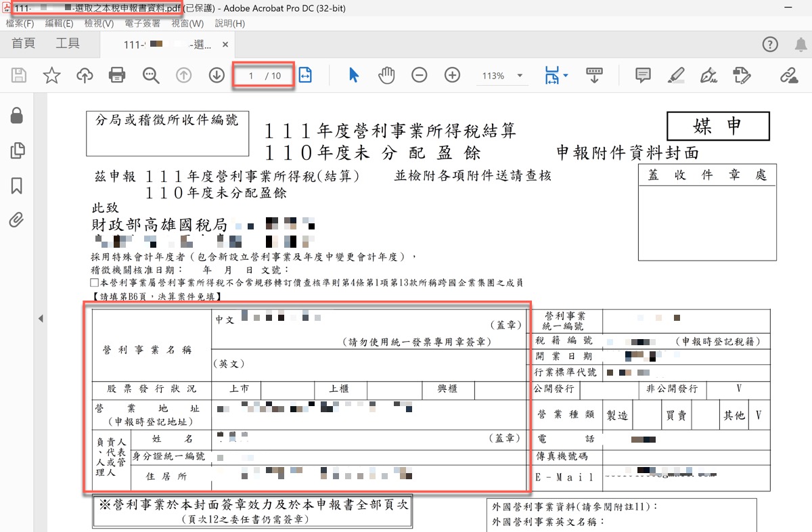
Task: Click the 媒 申 box text
Action: pos(718,126)
